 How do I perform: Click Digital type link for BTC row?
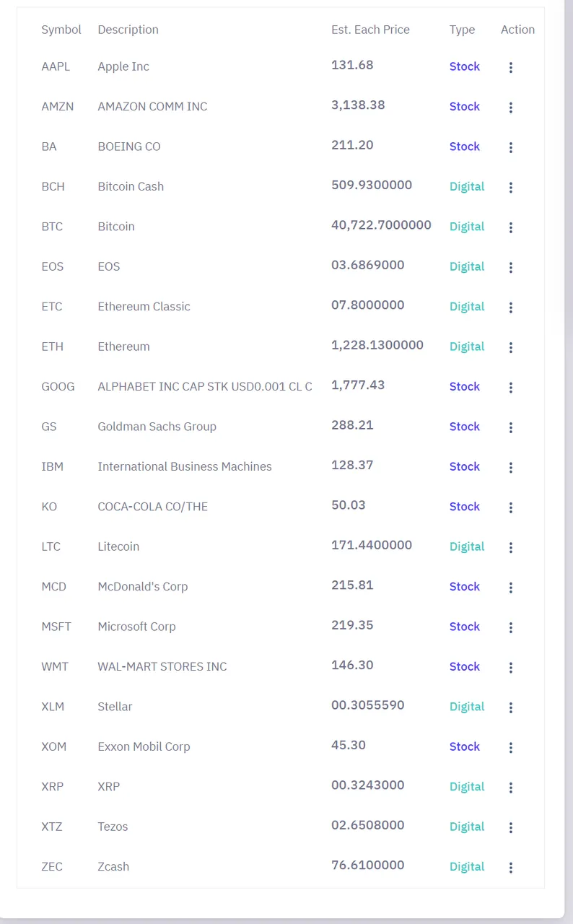(467, 227)
